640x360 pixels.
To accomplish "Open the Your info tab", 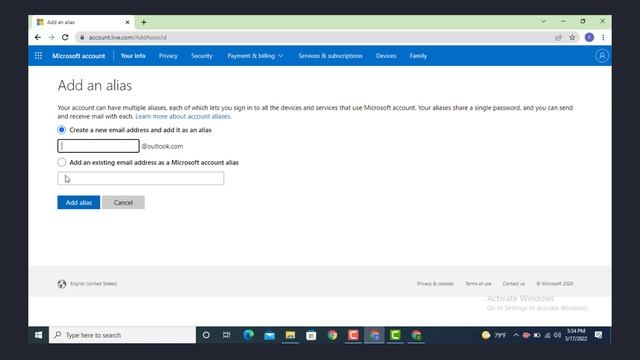I will pyautogui.click(x=133, y=56).
